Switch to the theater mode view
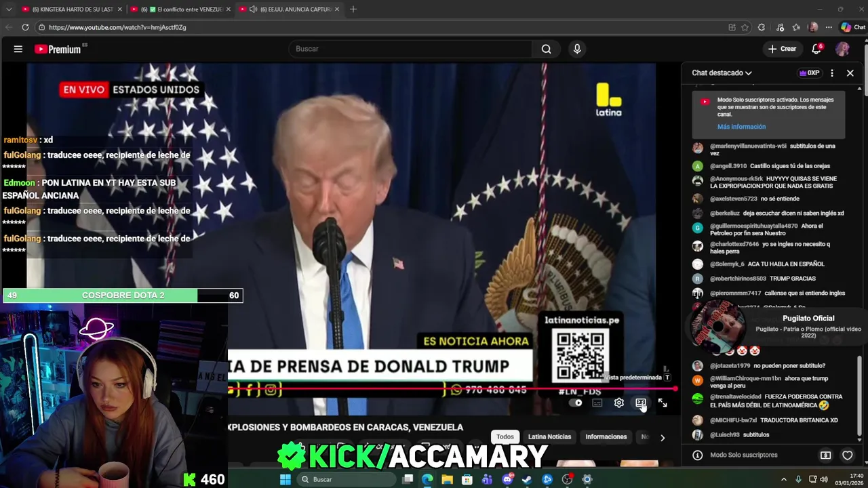Screen dimensions: 868x488 point(641,403)
